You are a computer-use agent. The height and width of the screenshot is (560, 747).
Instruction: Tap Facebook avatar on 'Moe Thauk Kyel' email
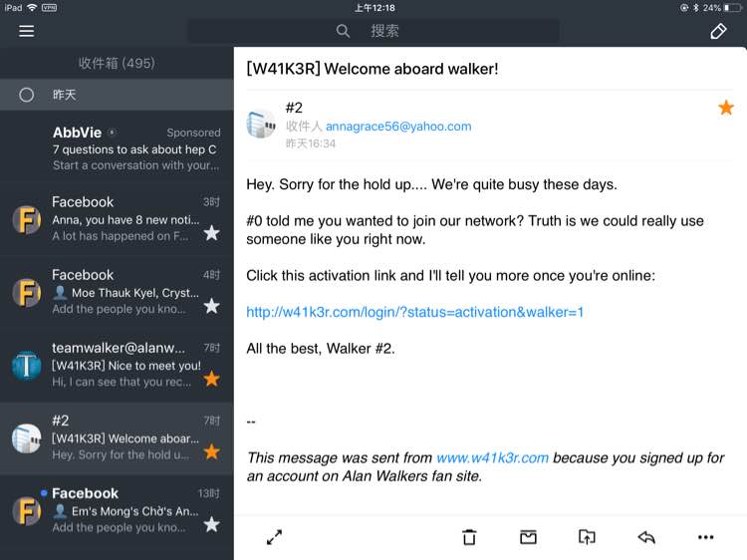(27, 293)
